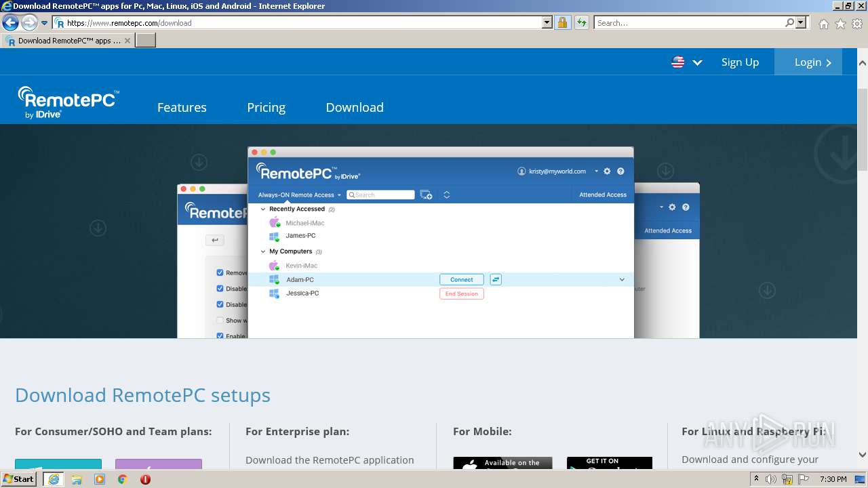
Task: Close the Download RemotePC tab
Action: (x=127, y=41)
